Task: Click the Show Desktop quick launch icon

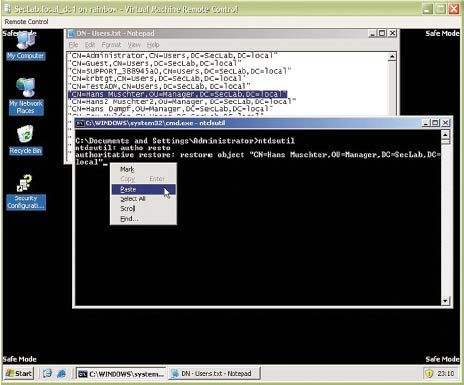Action: [47, 373]
